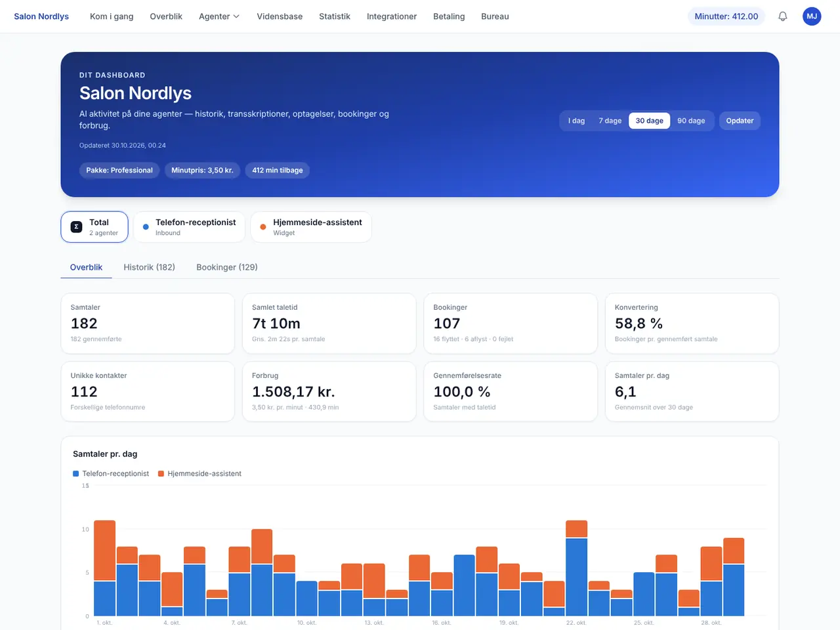Toggle Hjemmeside-assistent orange legend swatch
Image resolution: width=840 pixels, height=630 pixels.
click(161, 474)
